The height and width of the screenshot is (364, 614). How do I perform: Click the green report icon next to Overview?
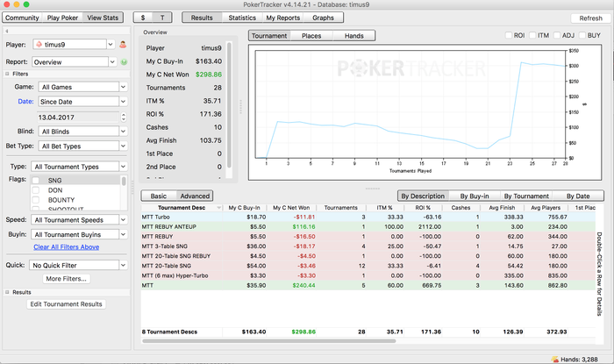coord(124,62)
